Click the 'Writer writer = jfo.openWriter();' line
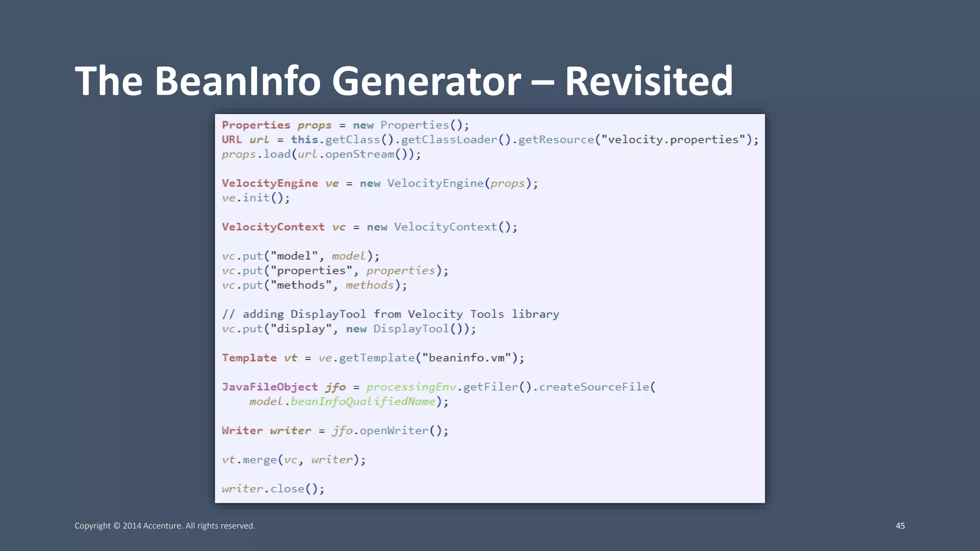The width and height of the screenshot is (980, 551). pyautogui.click(x=335, y=431)
